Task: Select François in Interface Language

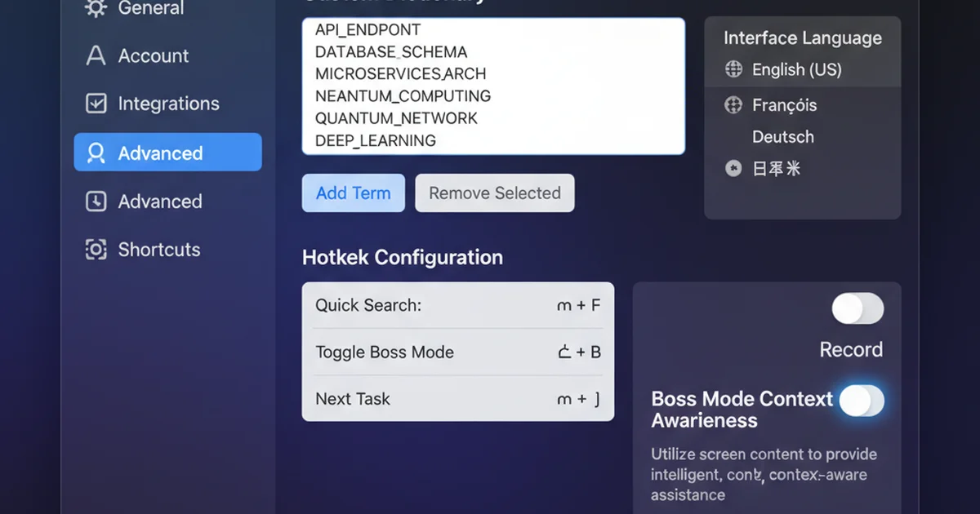Action: point(784,105)
